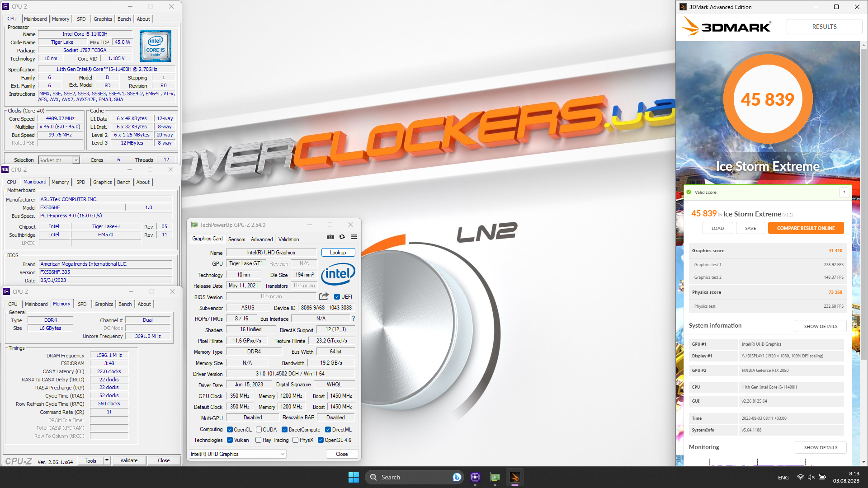The height and width of the screenshot is (488, 868).
Task: Toggle the CUDA checkbox
Action: pyautogui.click(x=259, y=430)
